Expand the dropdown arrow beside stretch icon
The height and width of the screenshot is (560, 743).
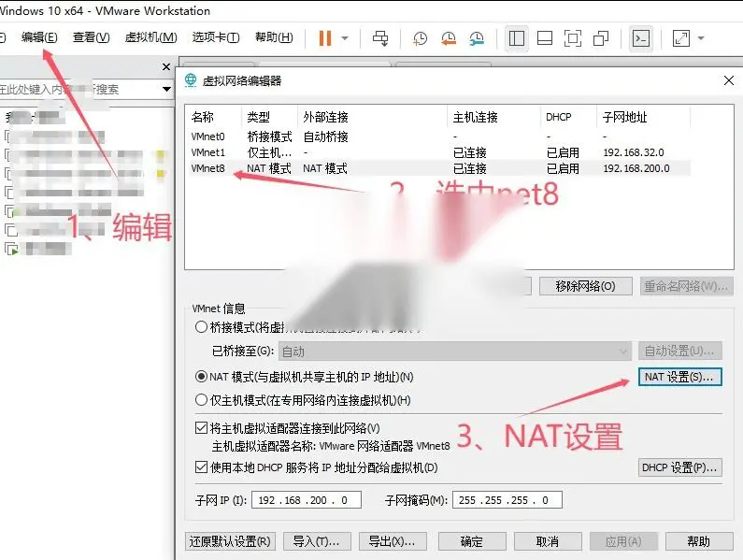[x=701, y=38]
